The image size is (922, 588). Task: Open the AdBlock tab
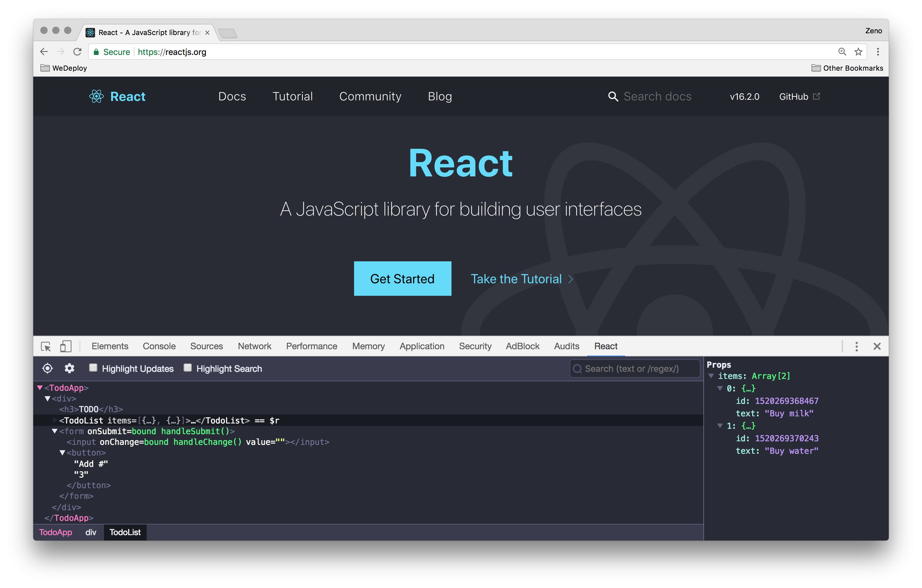pos(523,346)
